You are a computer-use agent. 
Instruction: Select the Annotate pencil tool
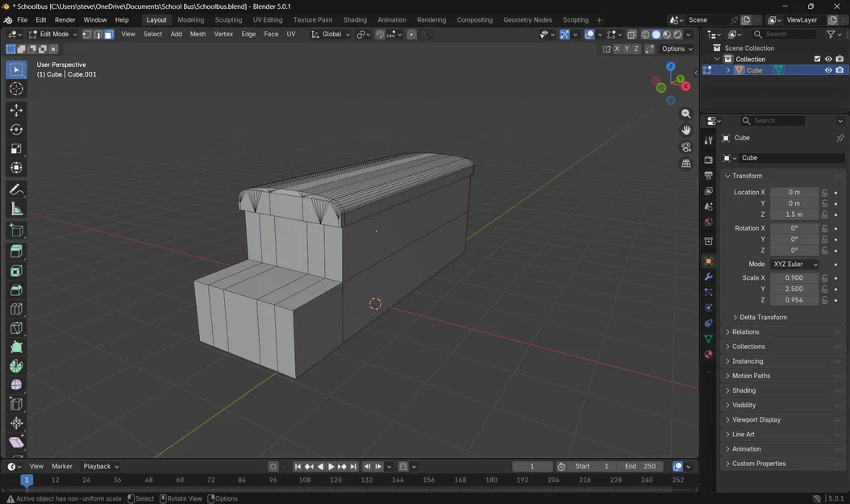[x=16, y=190]
